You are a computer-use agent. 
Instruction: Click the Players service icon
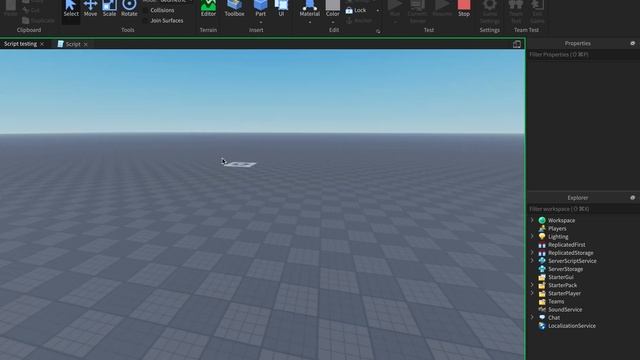[542, 229]
